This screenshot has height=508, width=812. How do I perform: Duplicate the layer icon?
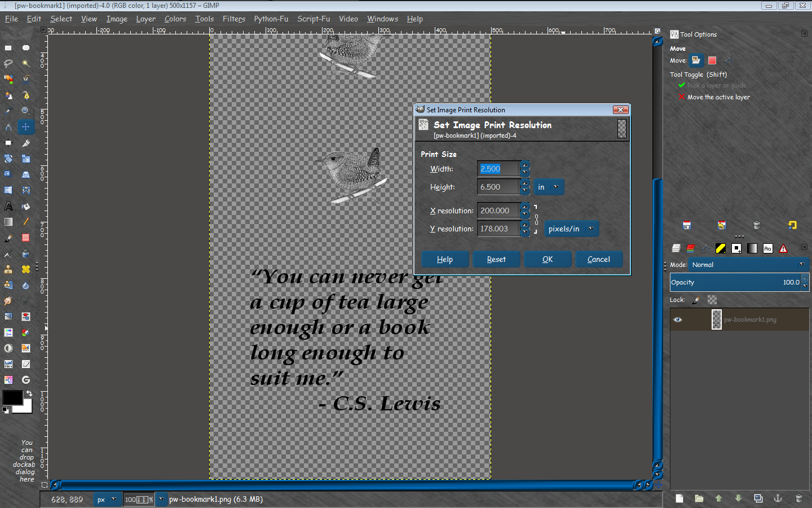758,498
